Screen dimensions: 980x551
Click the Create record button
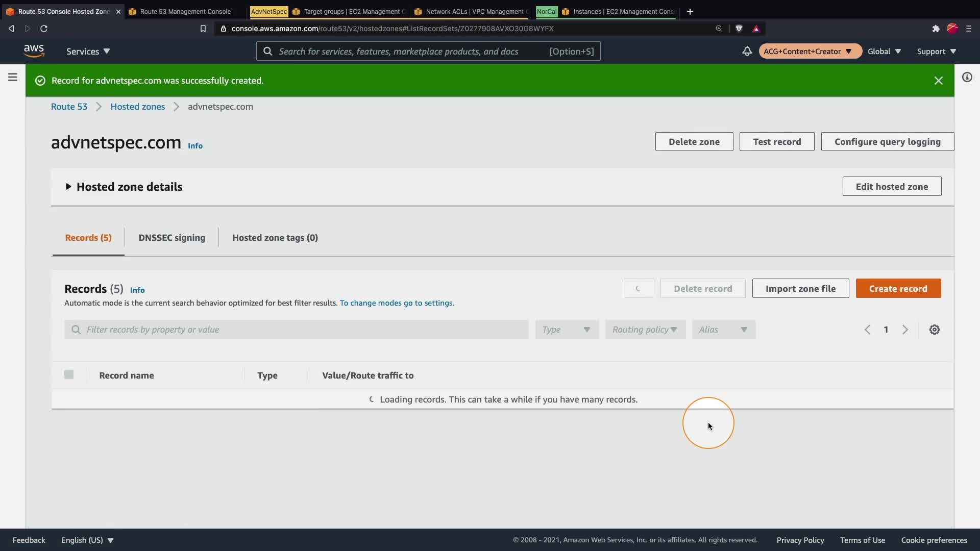pos(898,289)
